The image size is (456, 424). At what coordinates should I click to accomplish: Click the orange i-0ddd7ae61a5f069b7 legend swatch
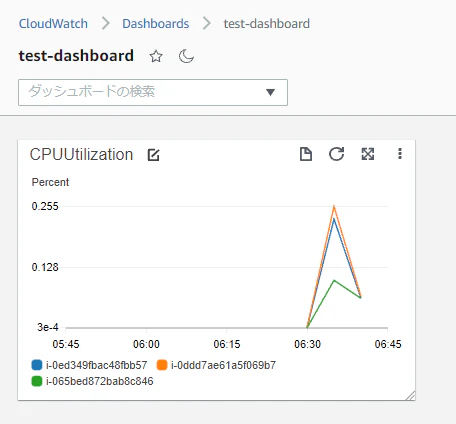162,365
